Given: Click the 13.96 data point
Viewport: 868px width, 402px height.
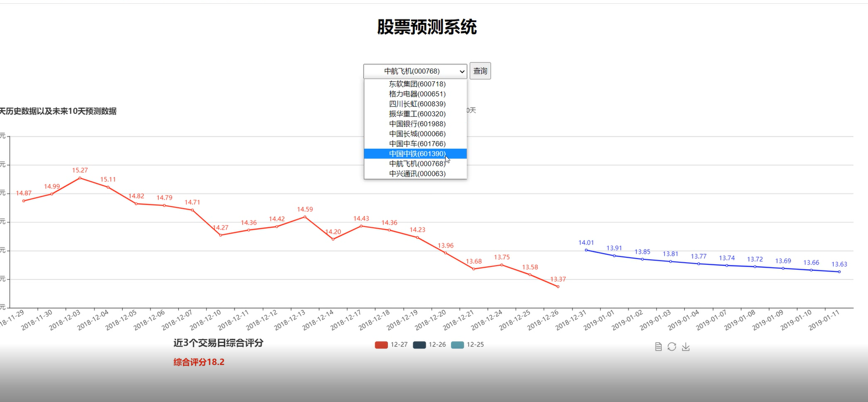Looking at the screenshot, I should click(445, 253).
